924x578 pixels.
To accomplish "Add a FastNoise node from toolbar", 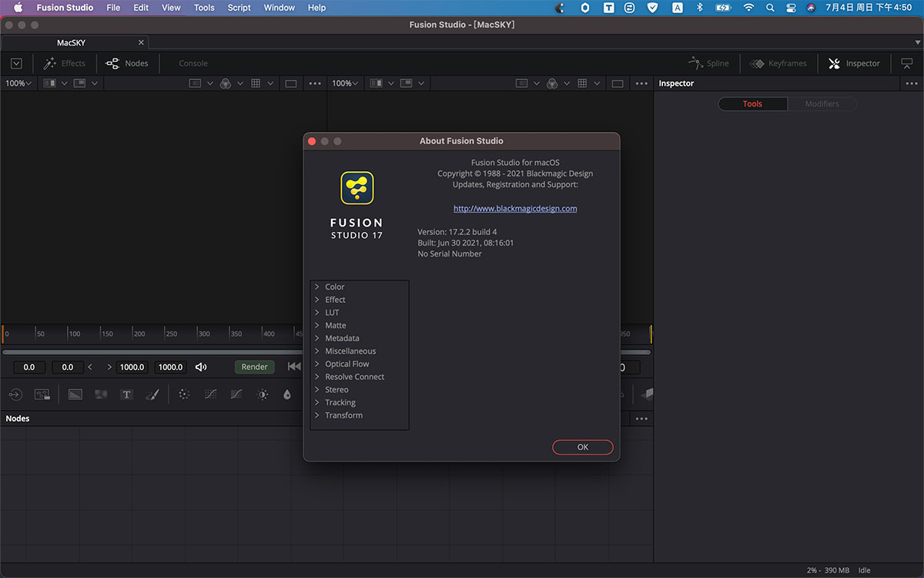I will (x=101, y=394).
